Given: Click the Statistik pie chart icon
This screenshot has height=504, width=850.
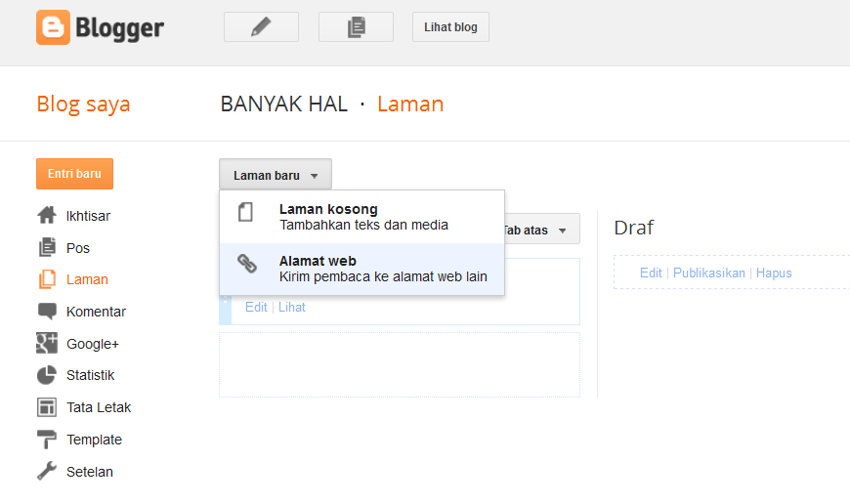Looking at the screenshot, I should (47, 375).
